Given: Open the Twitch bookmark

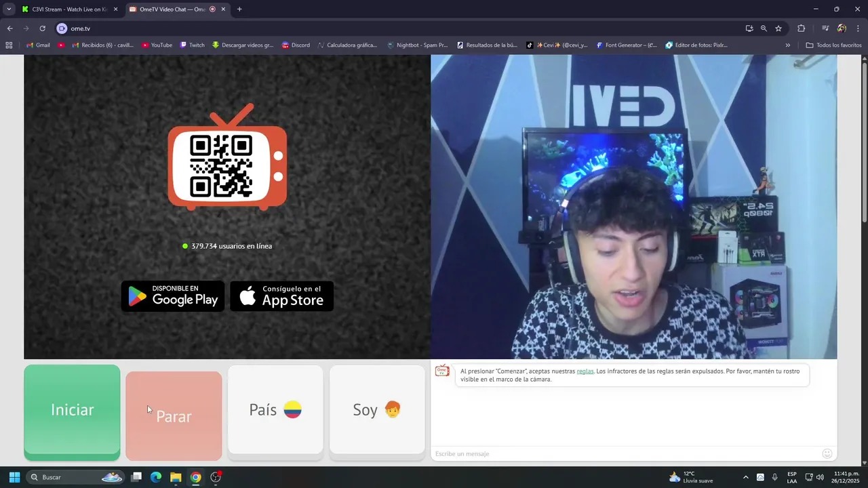Looking at the screenshot, I should pyautogui.click(x=192, y=45).
